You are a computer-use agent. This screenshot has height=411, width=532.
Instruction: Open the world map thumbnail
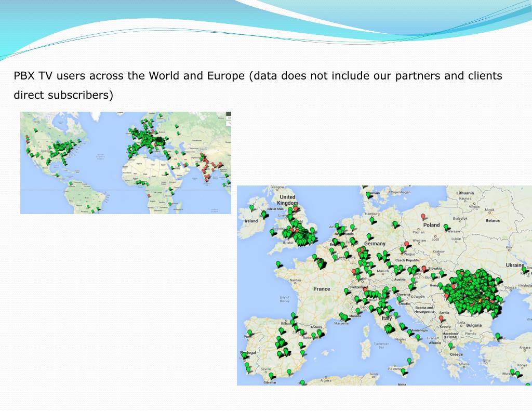pyautogui.click(x=126, y=163)
